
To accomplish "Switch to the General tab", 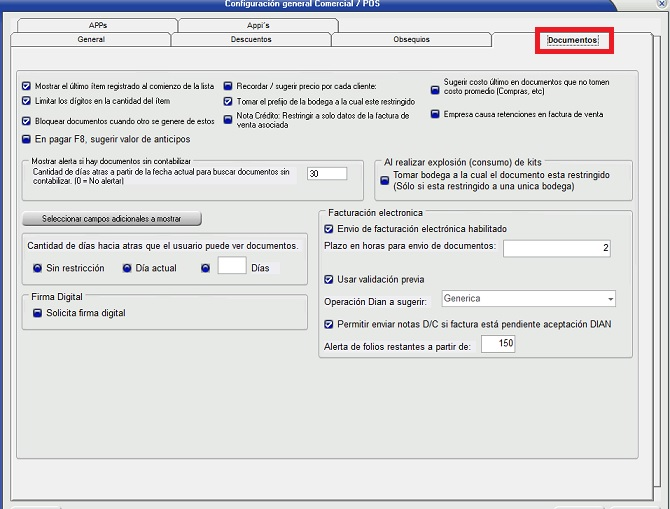I will pos(91,40).
